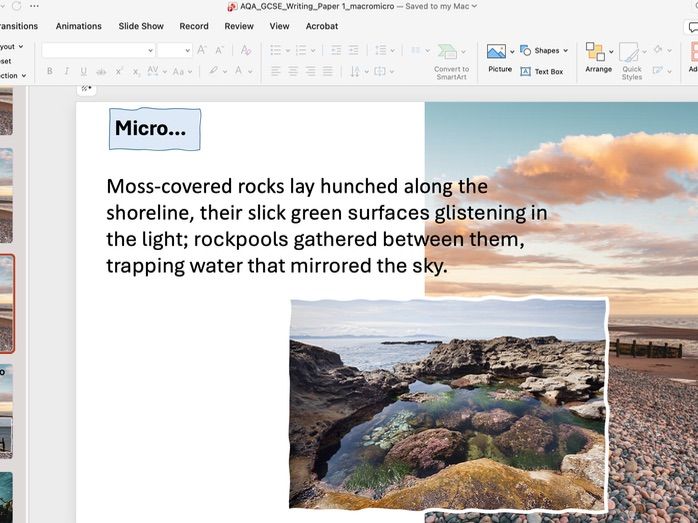The image size is (698, 523).
Task: Open the View tab
Action: point(279,26)
